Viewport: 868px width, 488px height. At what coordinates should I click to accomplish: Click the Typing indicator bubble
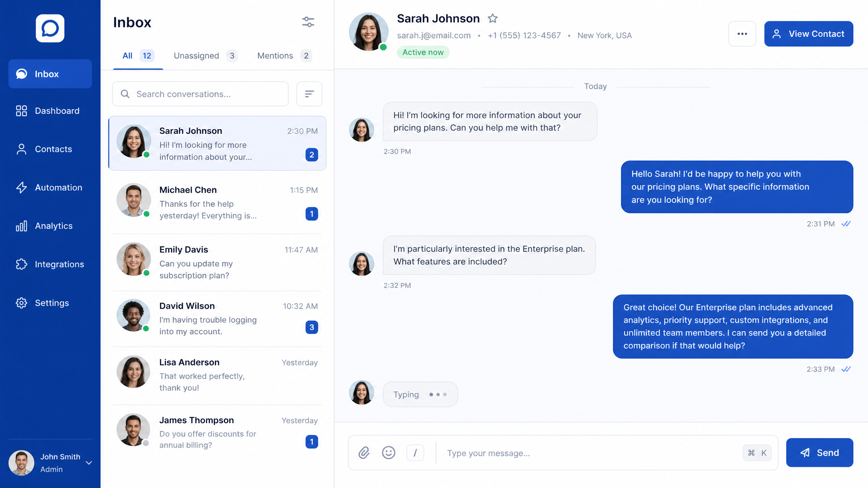pos(420,394)
